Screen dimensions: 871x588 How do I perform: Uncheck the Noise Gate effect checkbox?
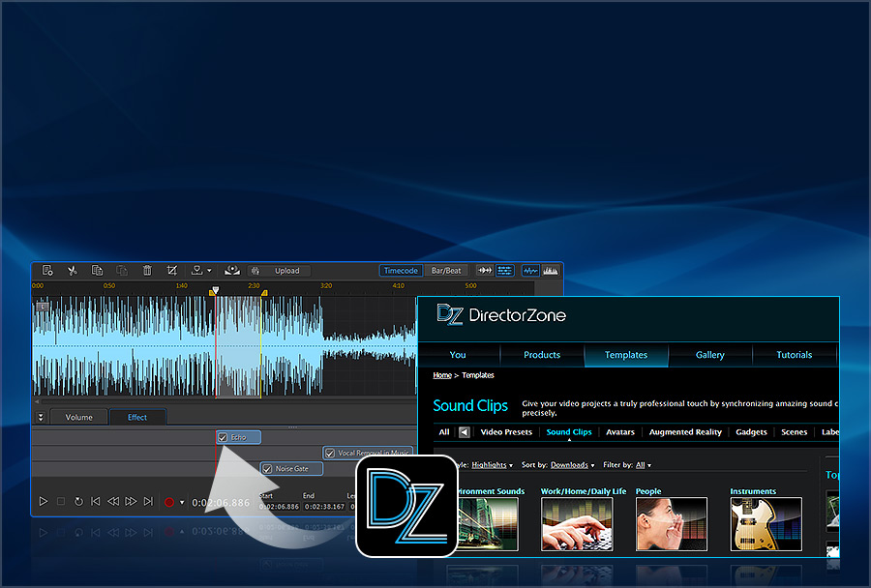267,469
